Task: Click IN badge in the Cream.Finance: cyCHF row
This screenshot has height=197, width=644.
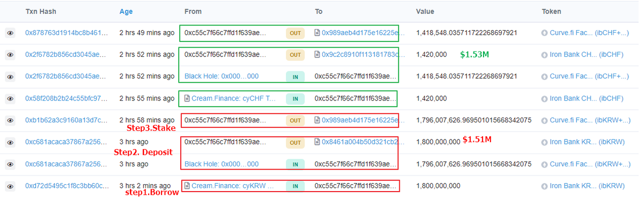Action: 295,99
